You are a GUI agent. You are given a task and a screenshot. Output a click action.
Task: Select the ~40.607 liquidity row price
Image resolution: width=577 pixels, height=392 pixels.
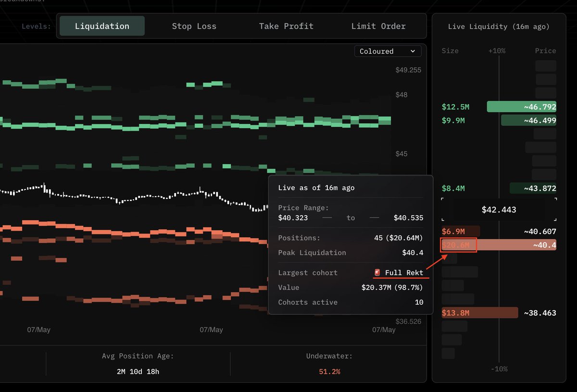[x=540, y=231]
